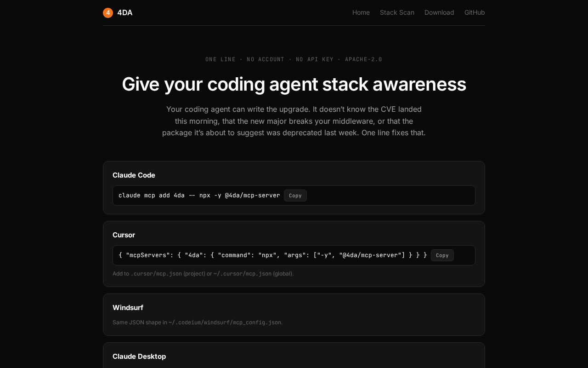
Task: Visit the GitHub link in the header
Action: click(475, 12)
